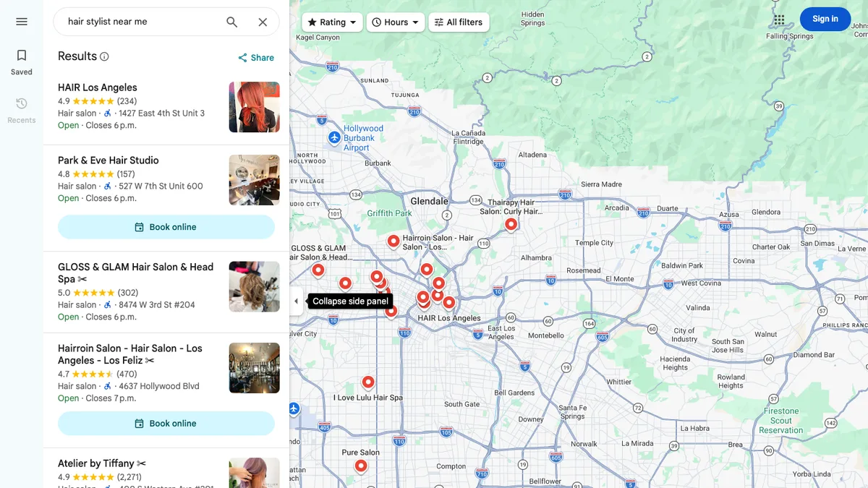This screenshot has height=488, width=868.
Task: Share the results list
Action: [256, 58]
